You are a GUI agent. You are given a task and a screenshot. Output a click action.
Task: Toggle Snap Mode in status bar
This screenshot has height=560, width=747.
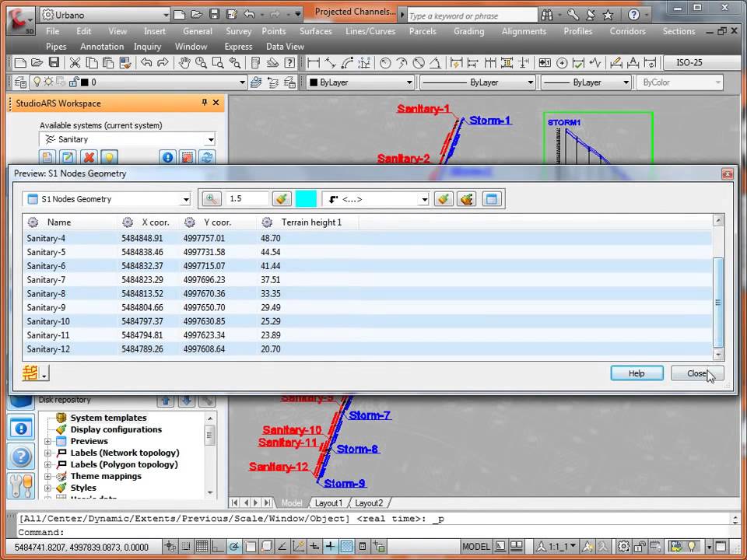click(186, 547)
